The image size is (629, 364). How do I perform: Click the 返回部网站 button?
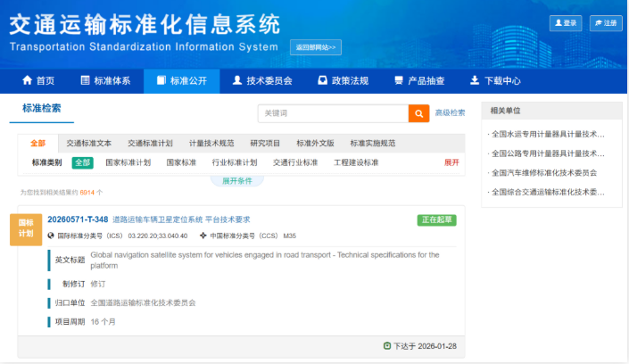click(x=316, y=47)
